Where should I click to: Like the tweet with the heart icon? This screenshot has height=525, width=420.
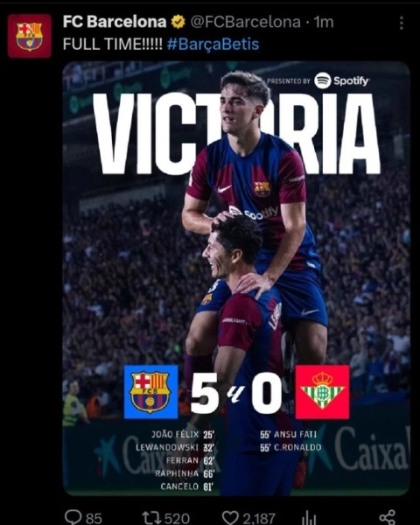pyautogui.click(x=230, y=518)
